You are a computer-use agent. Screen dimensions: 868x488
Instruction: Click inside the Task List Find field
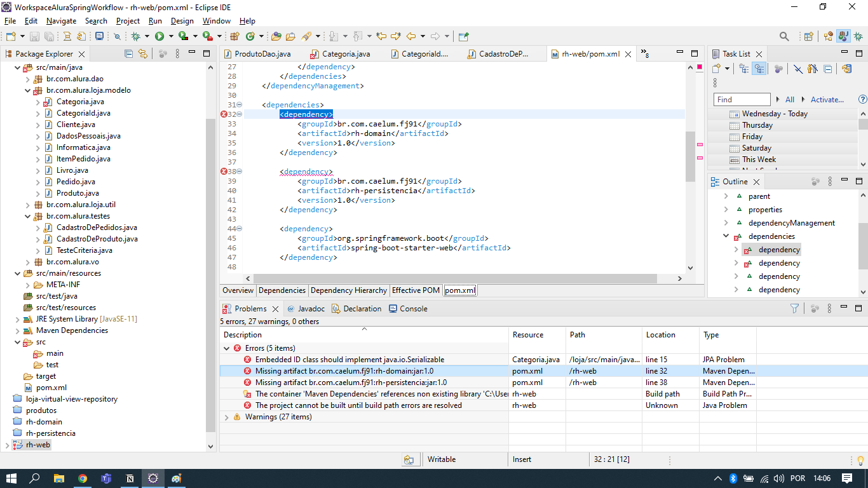[742, 100]
